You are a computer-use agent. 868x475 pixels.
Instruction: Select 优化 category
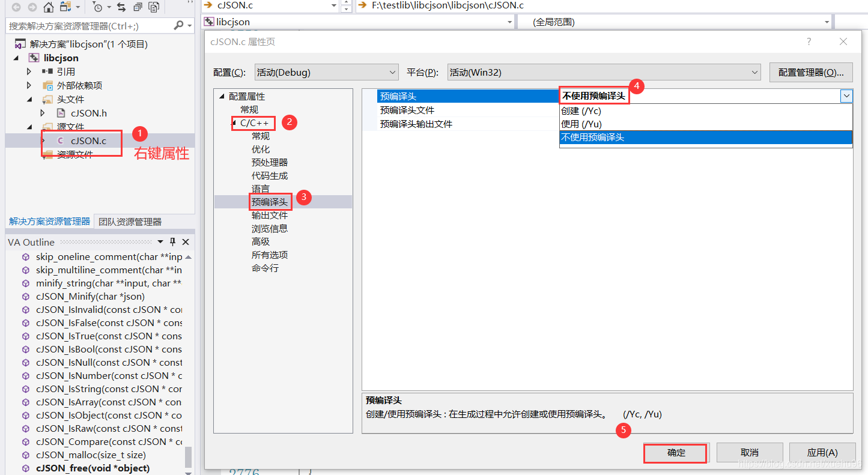click(261, 150)
